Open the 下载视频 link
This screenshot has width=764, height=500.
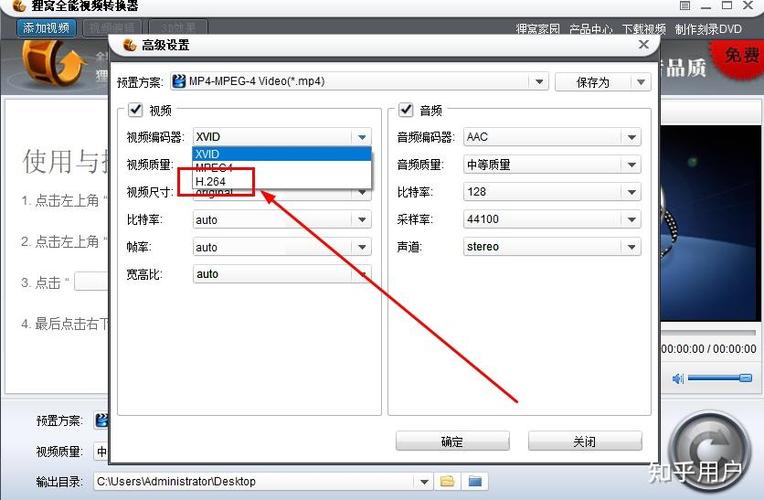(644, 29)
